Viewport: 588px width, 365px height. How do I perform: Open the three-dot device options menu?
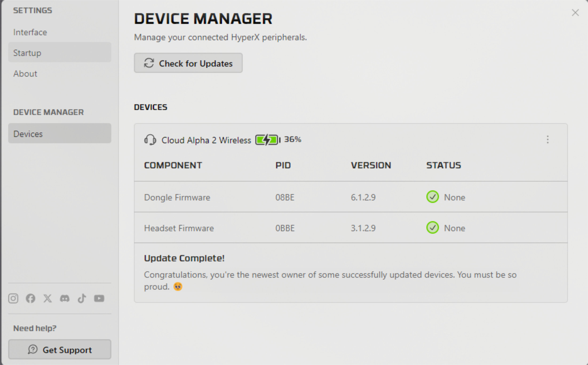(548, 140)
